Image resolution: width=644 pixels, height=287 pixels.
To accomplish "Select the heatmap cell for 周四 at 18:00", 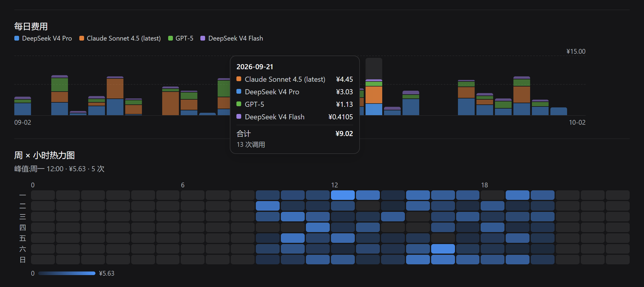I will click(493, 227).
